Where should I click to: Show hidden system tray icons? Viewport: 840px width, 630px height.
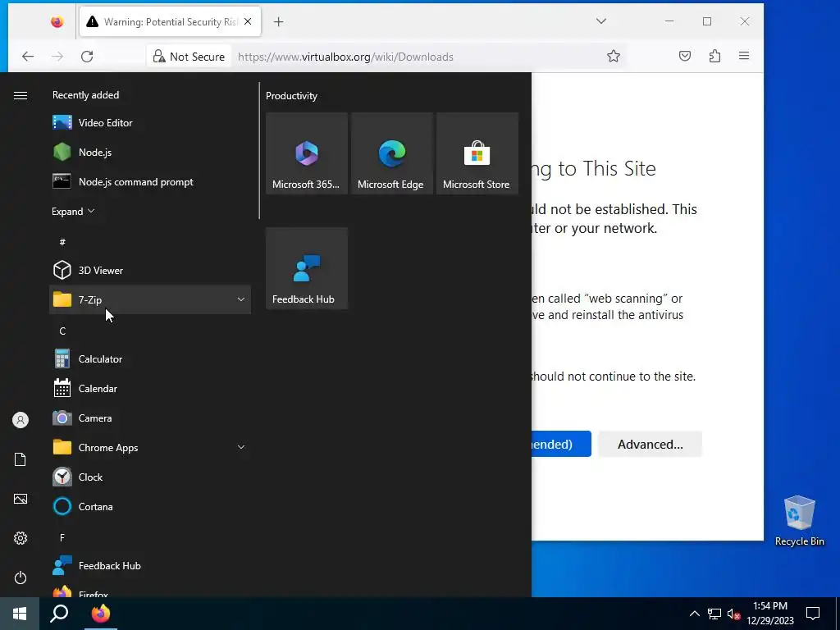coord(694,614)
